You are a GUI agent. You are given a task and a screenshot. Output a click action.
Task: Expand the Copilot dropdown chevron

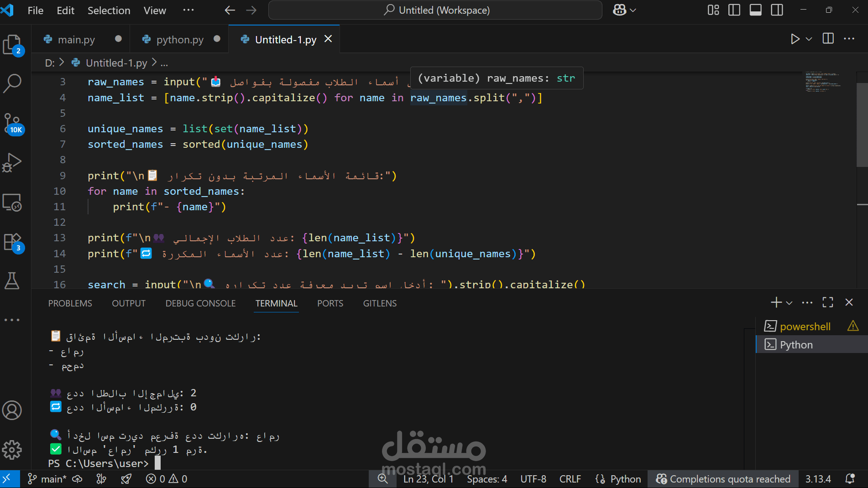point(633,10)
